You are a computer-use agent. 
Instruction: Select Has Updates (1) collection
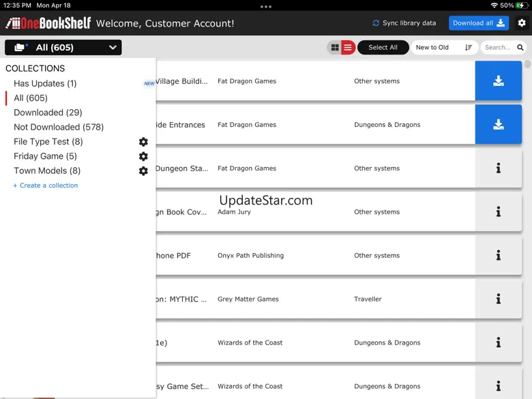tap(45, 83)
